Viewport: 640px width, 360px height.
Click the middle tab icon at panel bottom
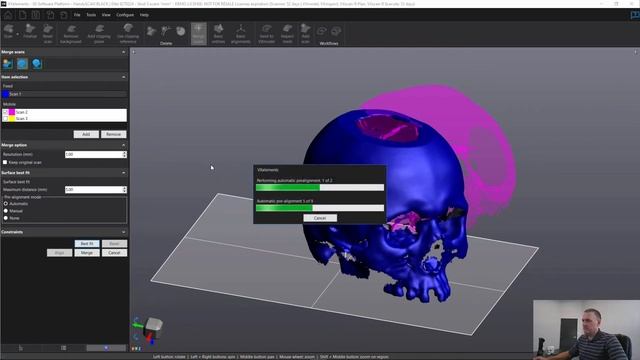click(64, 348)
